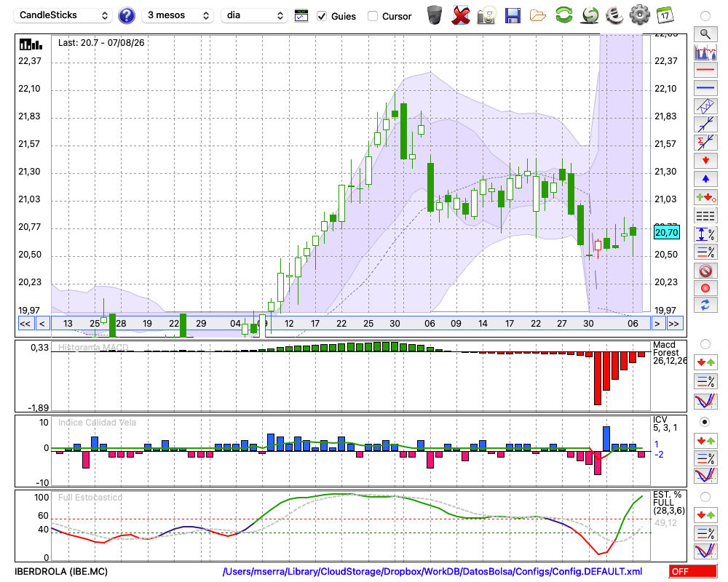The width and height of the screenshot is (728, 582).
Task: Expand the 3 mesos period dropdown
Action: pos(178,15)
